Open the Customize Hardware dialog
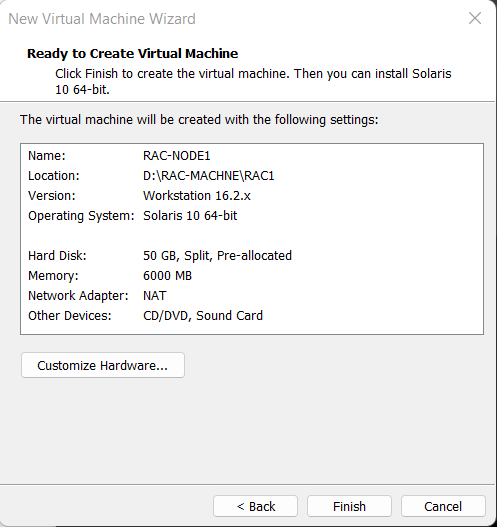497x527 pixels. click(x=103, y=365)
